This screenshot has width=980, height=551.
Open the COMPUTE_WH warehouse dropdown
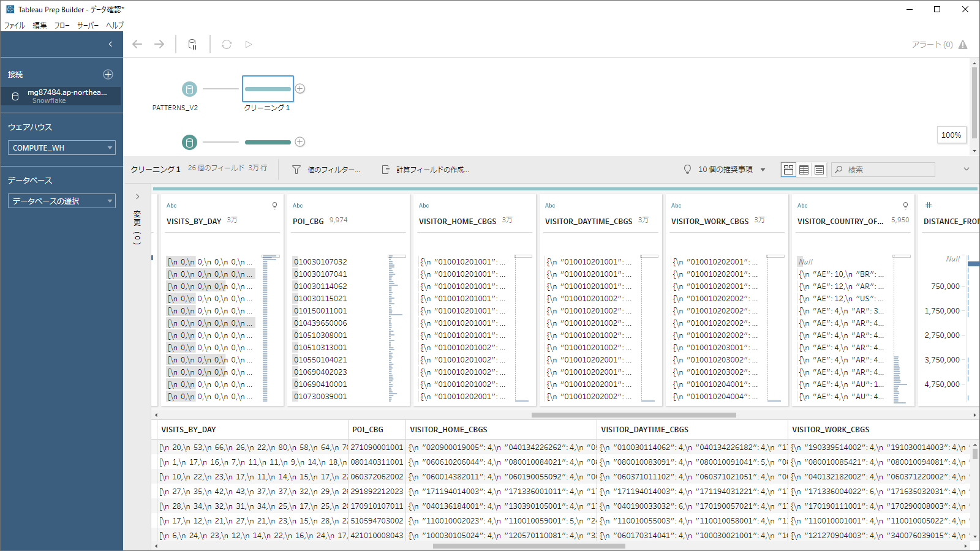pos(61,148)
